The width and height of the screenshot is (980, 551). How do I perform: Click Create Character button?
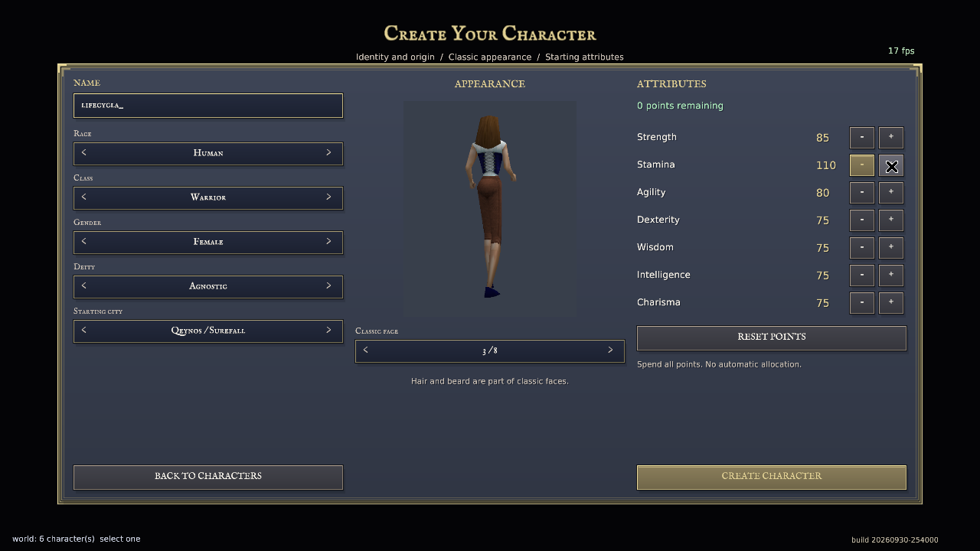click(x=772, y=477)
